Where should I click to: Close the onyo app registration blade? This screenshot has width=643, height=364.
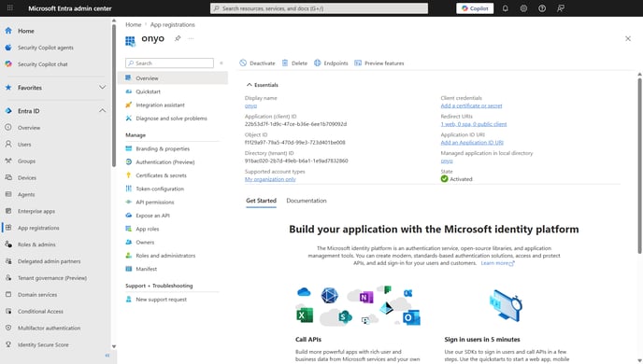628,38
